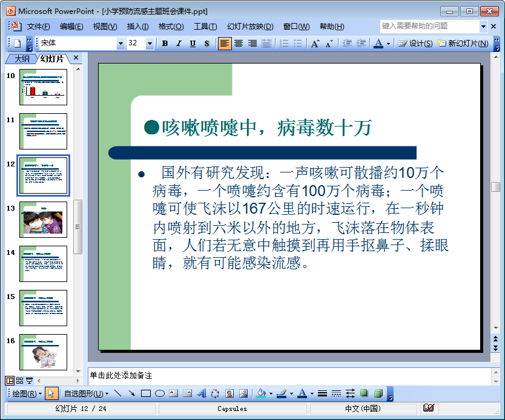Toggle underline formatting (U)
505x420 pixels.
pyautogui.click(x=193, y=44)
